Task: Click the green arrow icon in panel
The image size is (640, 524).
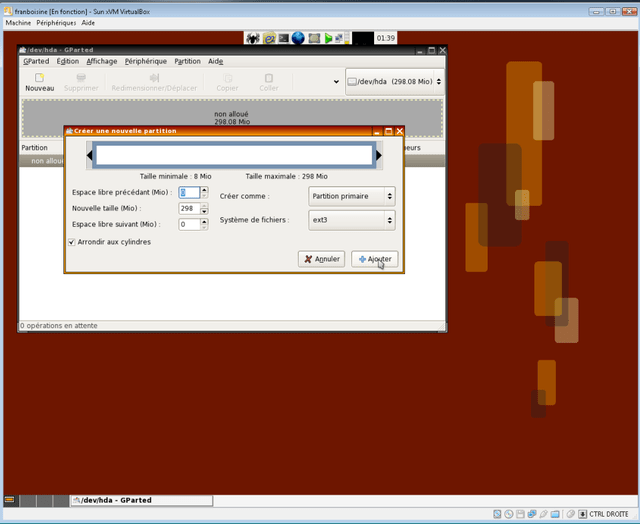Action: (328, 38)
